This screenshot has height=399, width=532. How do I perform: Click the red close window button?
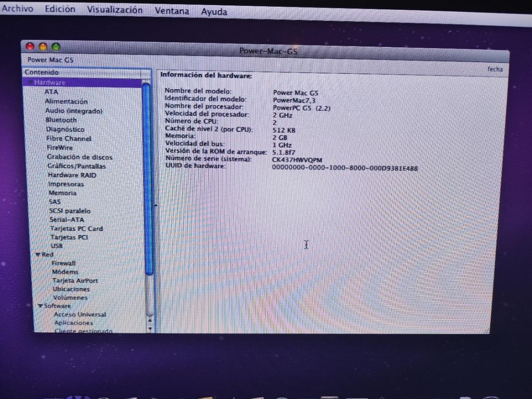[x=30, y=46]
